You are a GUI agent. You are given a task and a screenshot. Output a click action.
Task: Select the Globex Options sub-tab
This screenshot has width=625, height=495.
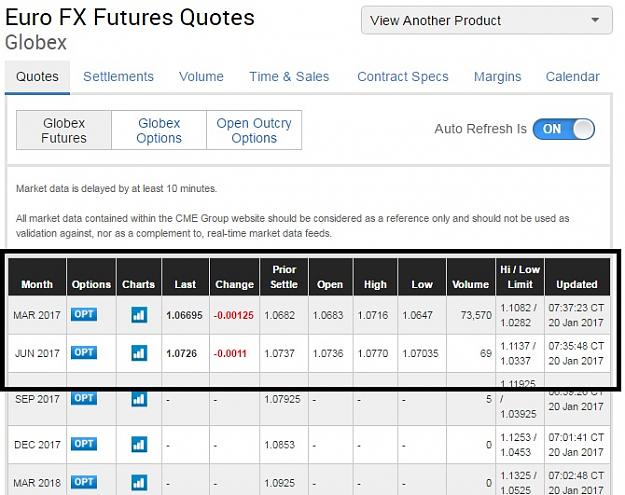click(x=159, y=130)
